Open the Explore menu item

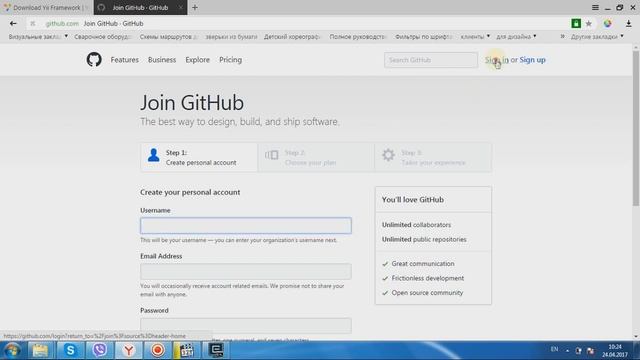tap(198, 60)
